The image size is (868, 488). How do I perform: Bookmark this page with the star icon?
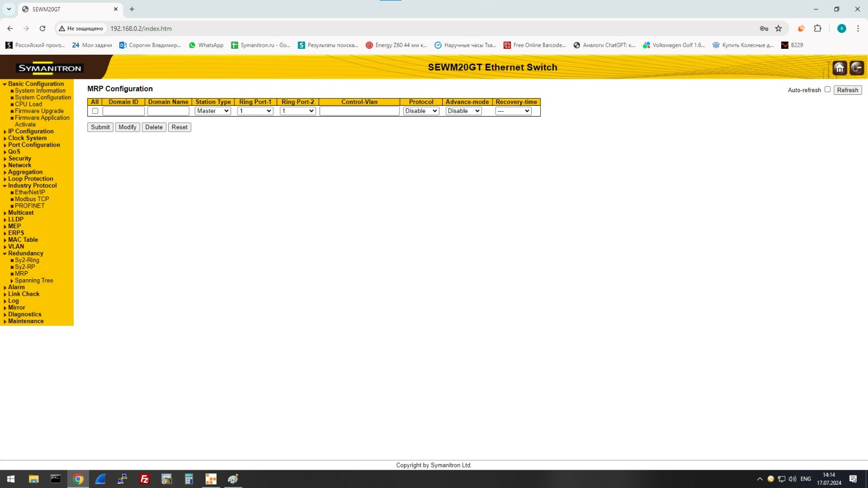point(778,29)
